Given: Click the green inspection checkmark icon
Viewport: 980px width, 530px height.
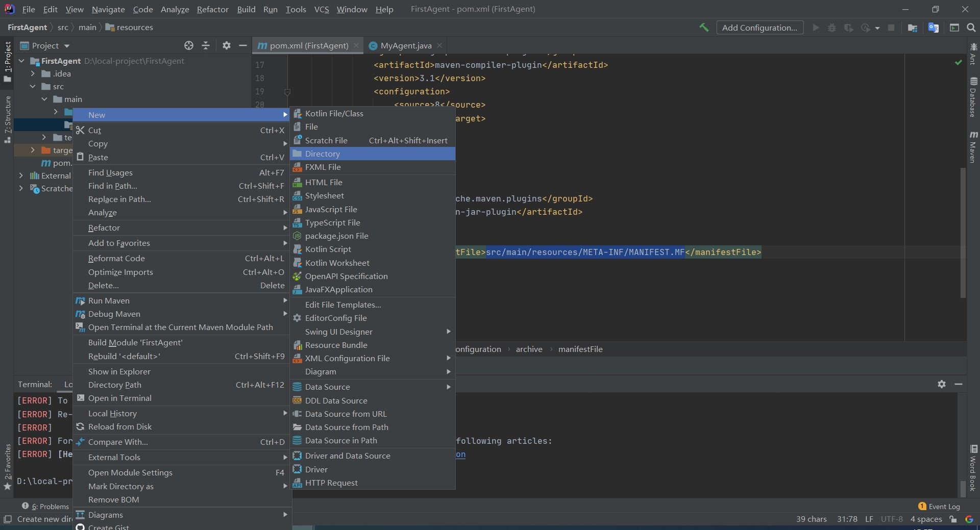Looking at the screenshot, I should (958, 62).
